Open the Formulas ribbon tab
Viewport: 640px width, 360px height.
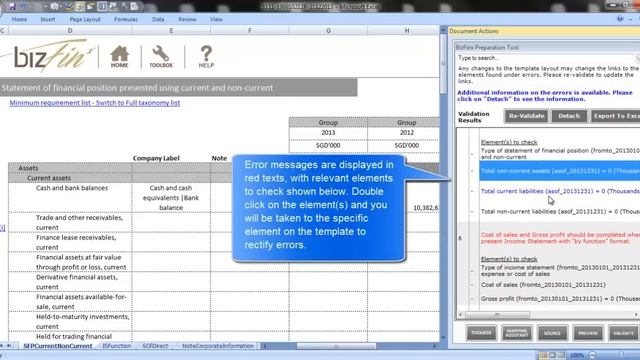click(x=126, y=19)
